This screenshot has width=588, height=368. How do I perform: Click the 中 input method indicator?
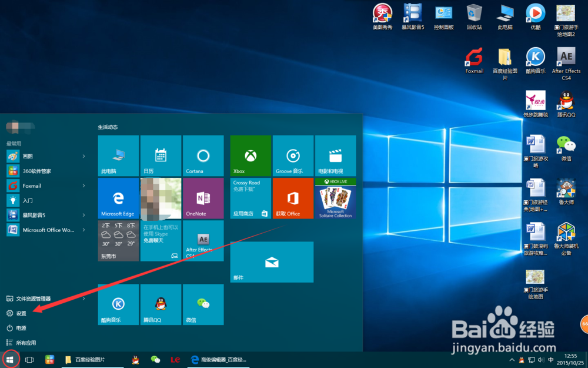[x=551, y=360]
